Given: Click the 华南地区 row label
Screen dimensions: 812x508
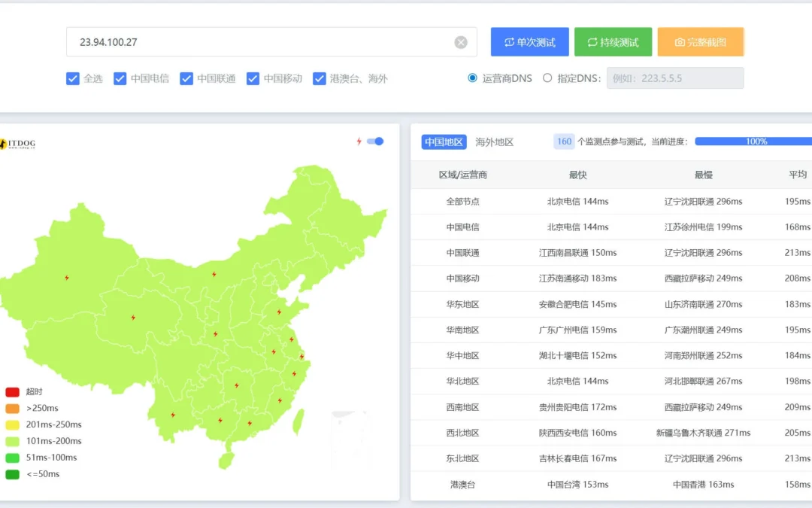Looking at the screenshot, I should 462,330.
